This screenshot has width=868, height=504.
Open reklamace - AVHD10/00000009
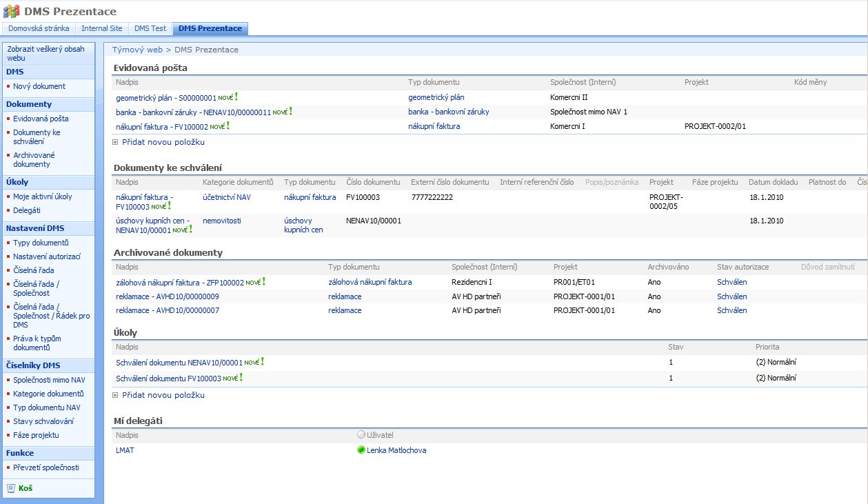[x=168, y=296]
